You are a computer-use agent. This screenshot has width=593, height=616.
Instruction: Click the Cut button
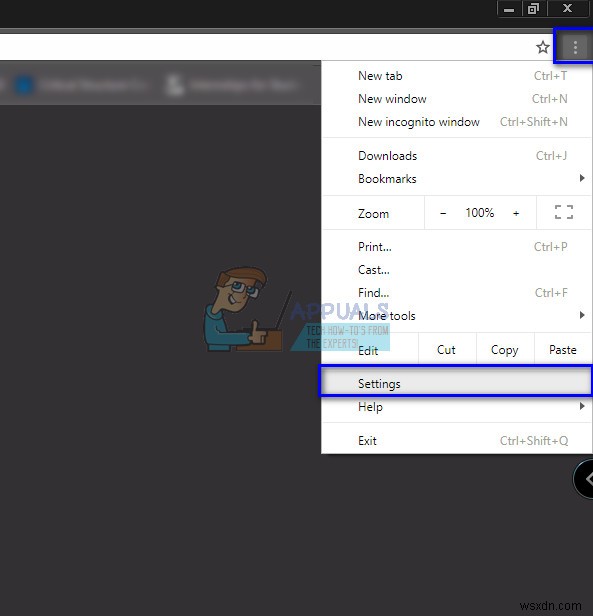(447, 350)
